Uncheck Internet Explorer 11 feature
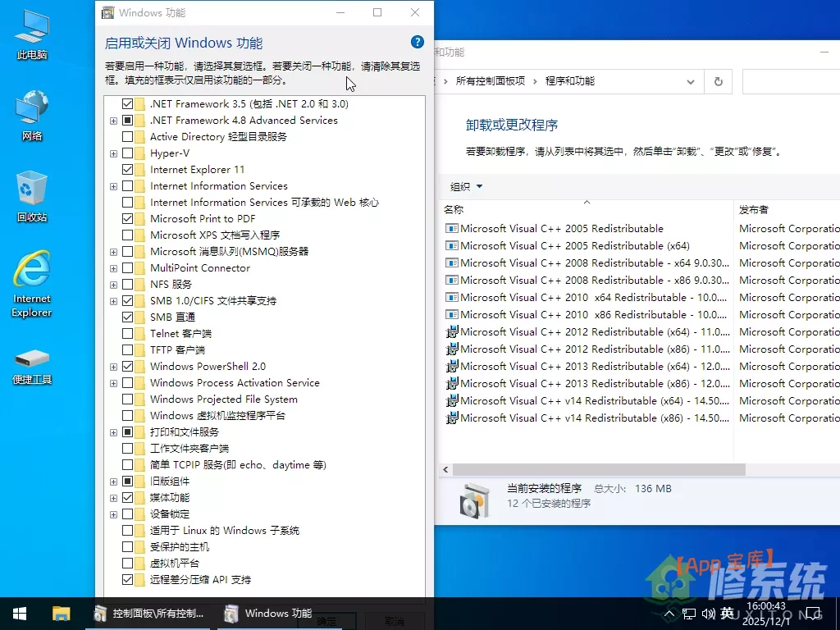840x630 pixels. pos(127,170)
